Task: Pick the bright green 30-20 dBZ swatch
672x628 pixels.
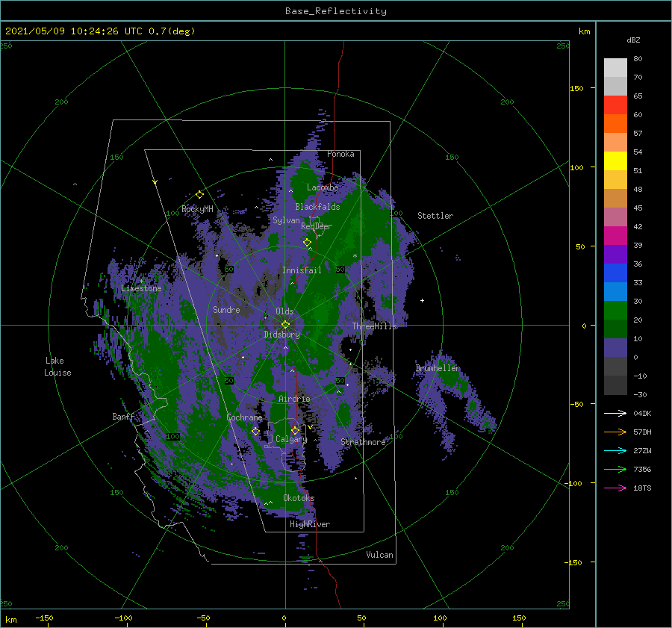Action: (x=615, y=310)
